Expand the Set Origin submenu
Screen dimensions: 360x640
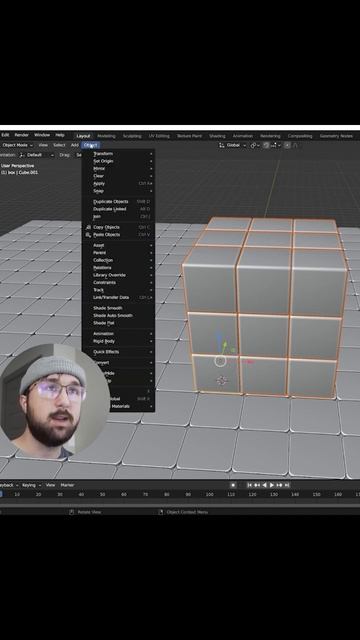[x=118, y=161]
